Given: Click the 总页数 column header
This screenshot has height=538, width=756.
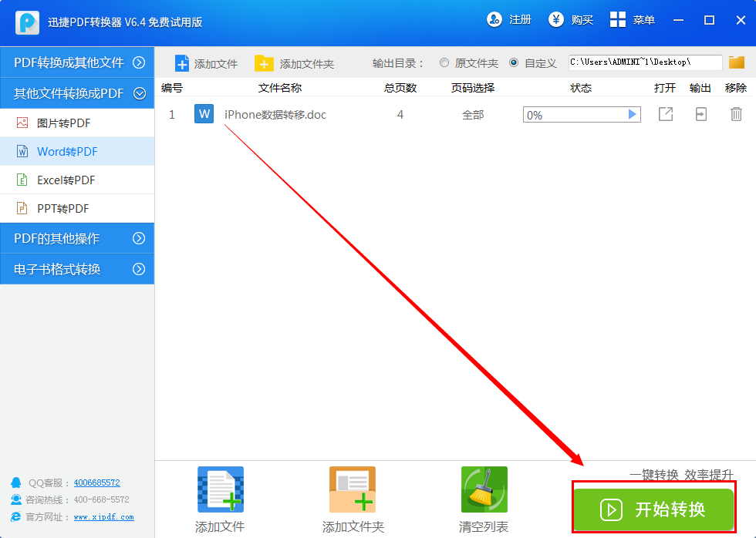Looking at the screenshot, I should pyautogui.click(x=400, y=88).
